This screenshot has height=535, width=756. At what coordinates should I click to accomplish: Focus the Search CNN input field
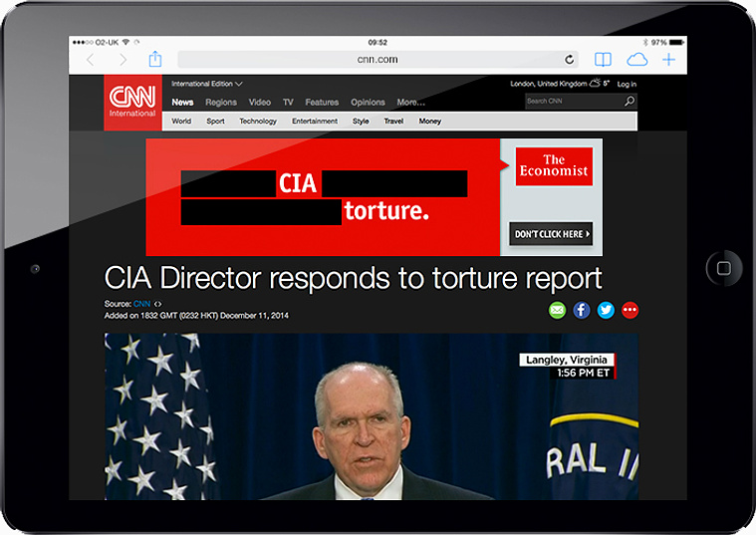[574, 101]
